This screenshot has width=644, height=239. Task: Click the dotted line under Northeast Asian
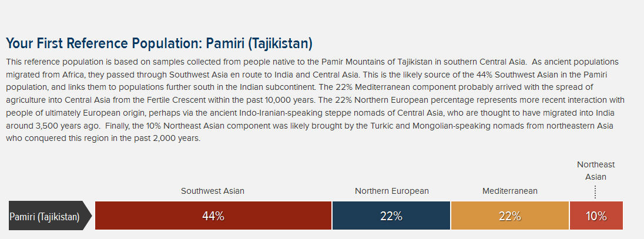pos(595,192)
